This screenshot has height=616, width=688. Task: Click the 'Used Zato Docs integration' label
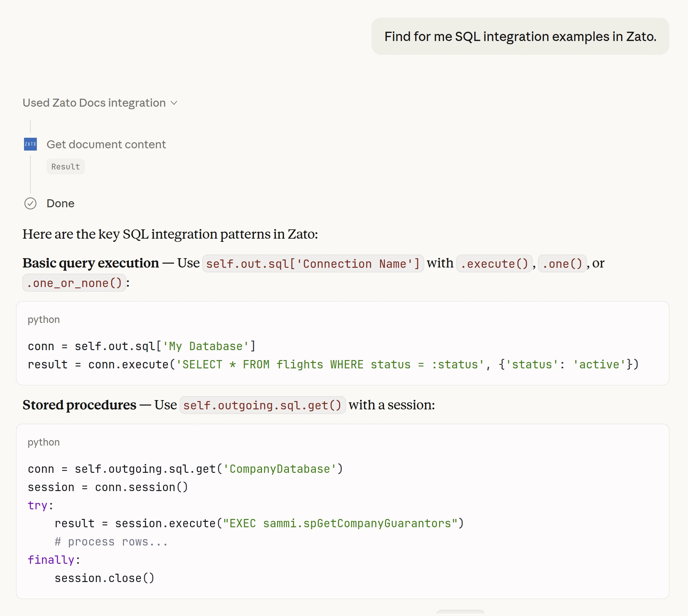[x=94, y=103]
